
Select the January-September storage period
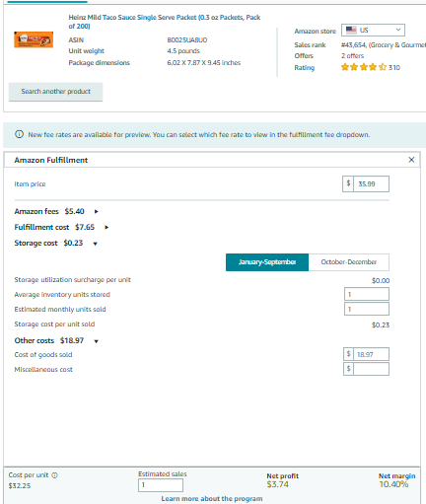point(267,262)
